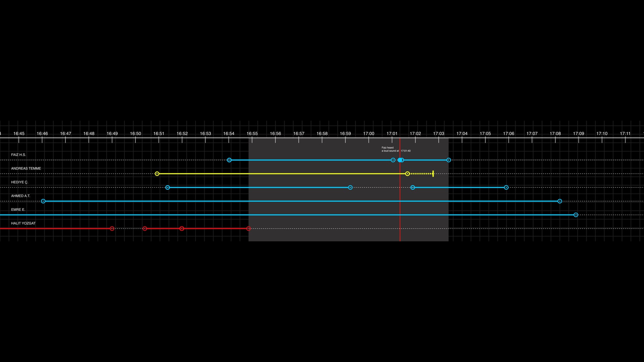This screenshot has height=362, width=644.
Task: Click the 'Faiz heard a loud sound at' annotation
Action: [390, 149]
